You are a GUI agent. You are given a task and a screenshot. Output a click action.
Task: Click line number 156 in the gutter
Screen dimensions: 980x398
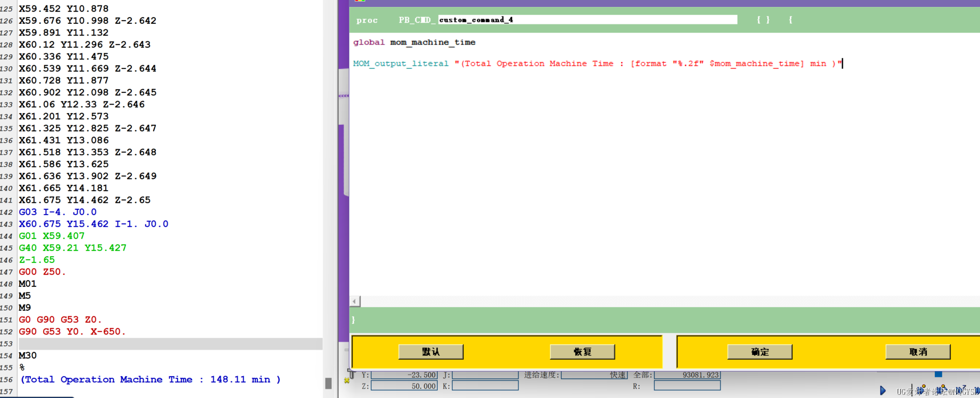tap(6, 379)
